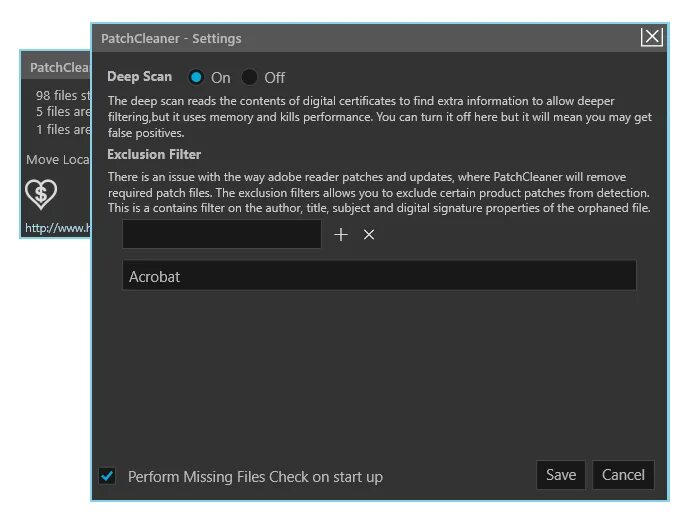
Task: Click the Exclusion Filter heading
Action: (x=154, y=155)
